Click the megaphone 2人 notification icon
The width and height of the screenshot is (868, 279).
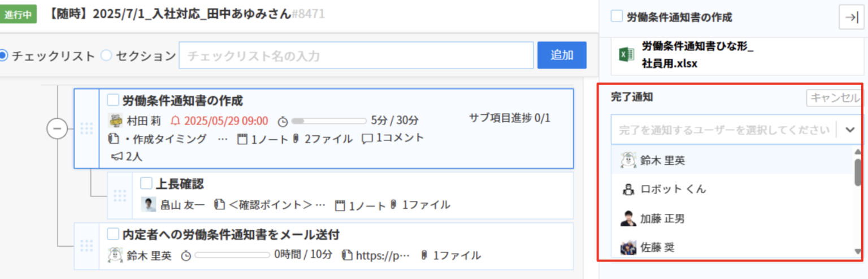(x=117, y=156)
